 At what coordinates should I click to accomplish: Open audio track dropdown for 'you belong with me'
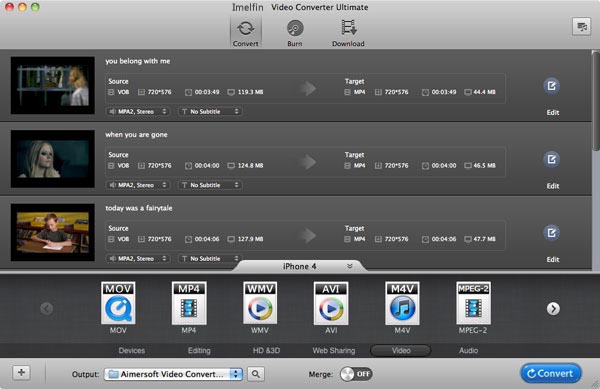[138, 111]
